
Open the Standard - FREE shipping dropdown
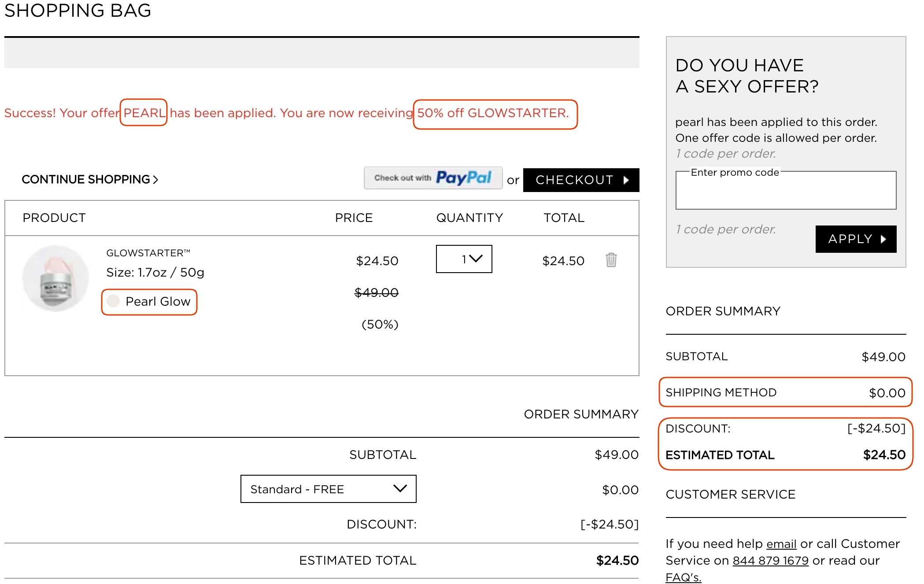pyautogui.click(x=328, y=489)
